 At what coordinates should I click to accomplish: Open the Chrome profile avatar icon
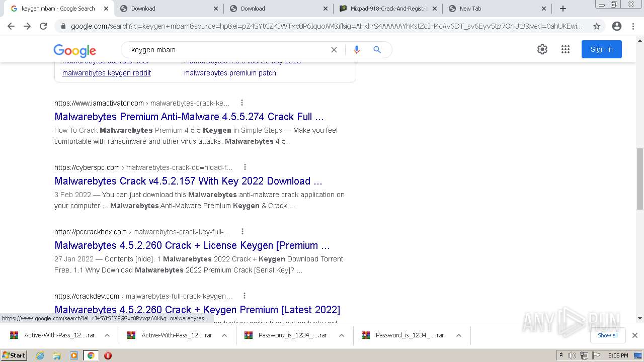617,26
